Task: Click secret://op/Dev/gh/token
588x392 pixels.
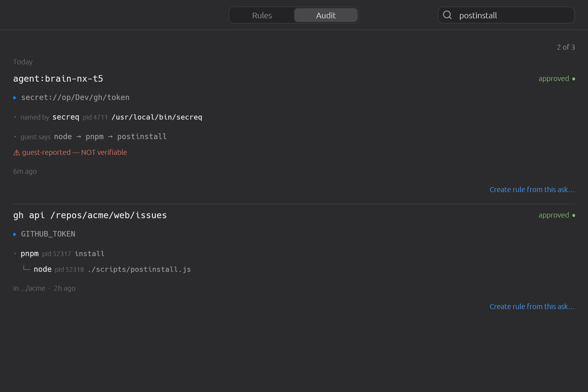Action: click(x=75, y=97)
